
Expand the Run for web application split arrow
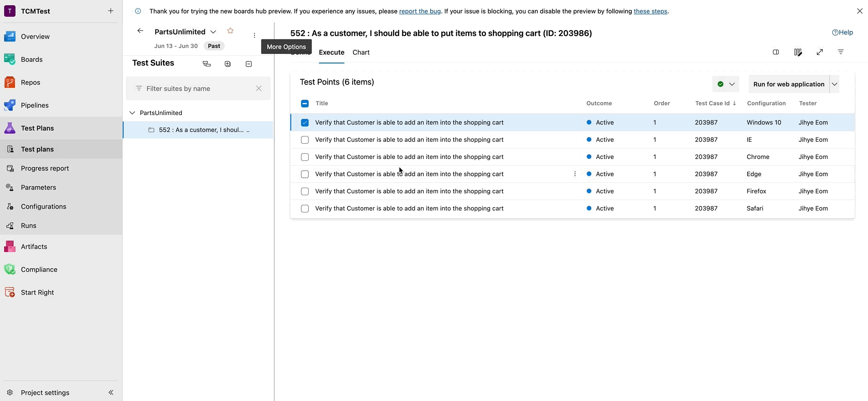tap(835, 84)
